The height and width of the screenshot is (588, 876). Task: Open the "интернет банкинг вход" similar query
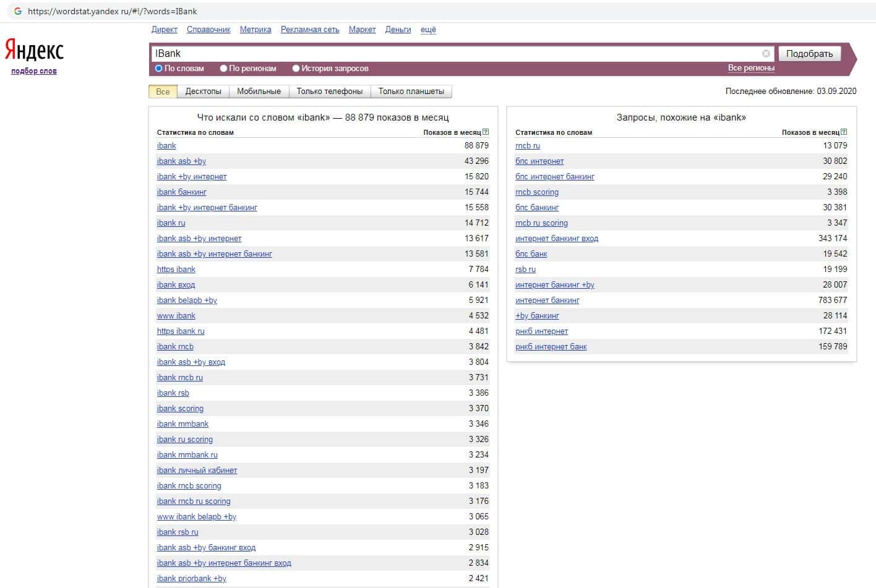pos(556,239)
